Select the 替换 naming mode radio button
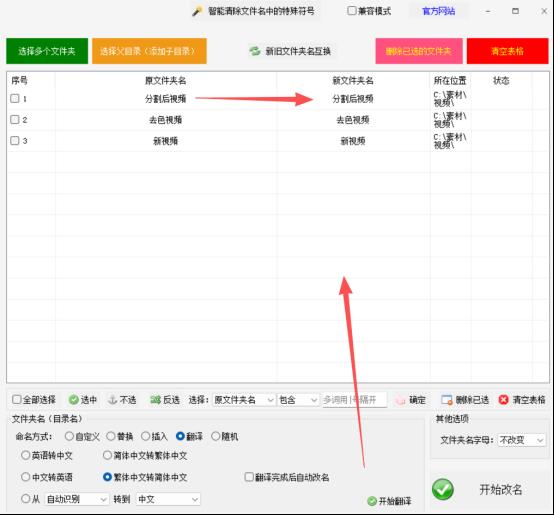 (x=111, y=437)
